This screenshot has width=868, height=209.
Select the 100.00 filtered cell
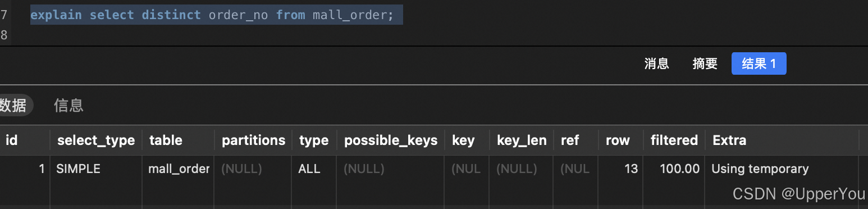pyautogui.click(x=674, y=169)
